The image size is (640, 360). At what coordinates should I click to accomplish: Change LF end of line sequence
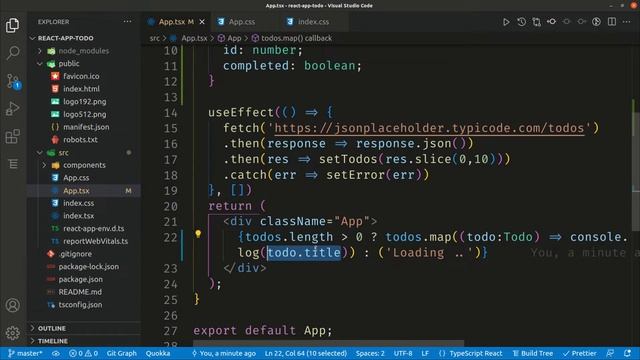[425, 353]
